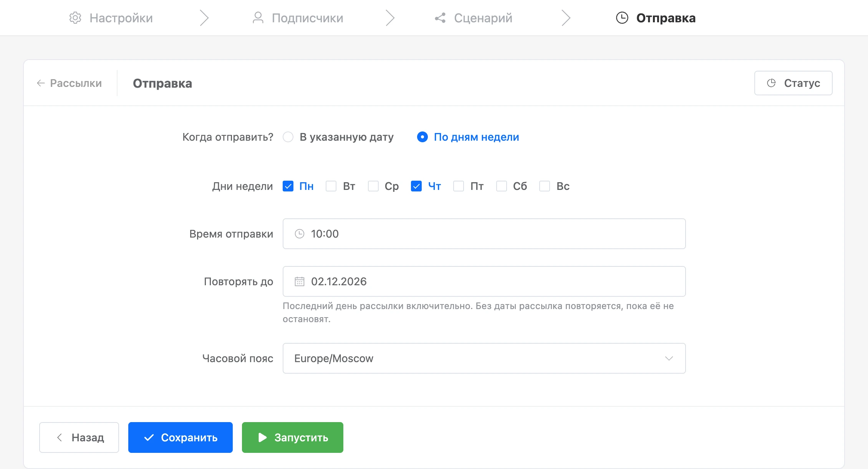Click the green Запустить button
This screenshot has height=469, width=868.
click(x=293, y=437)
